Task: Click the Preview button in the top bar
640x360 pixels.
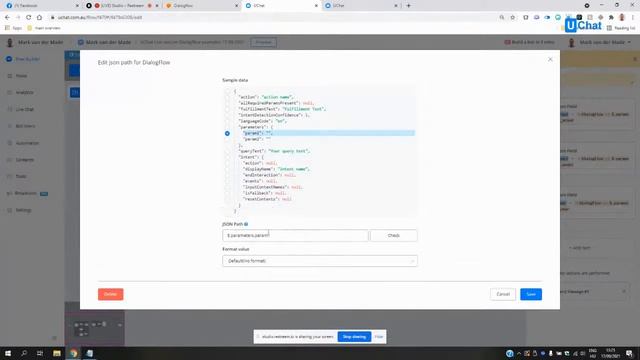Action: [x=263, y=42]
